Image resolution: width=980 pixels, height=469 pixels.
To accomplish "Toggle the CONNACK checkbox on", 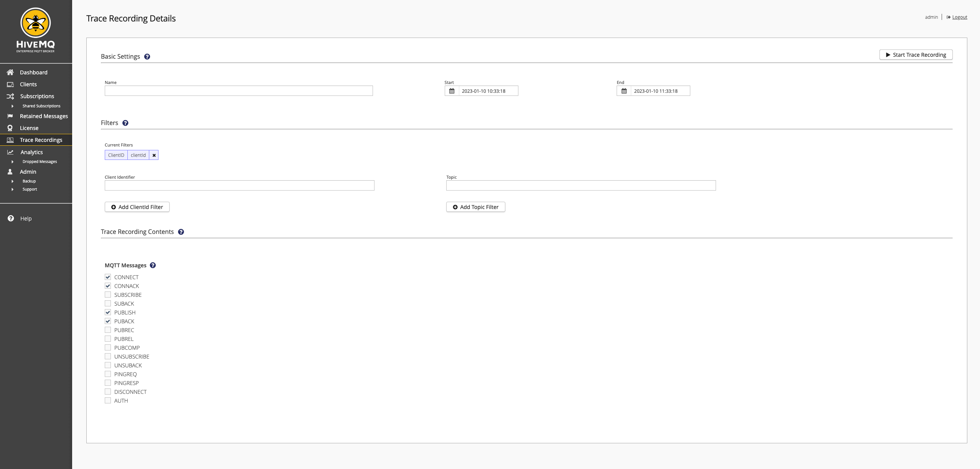I will coord(107,286).
